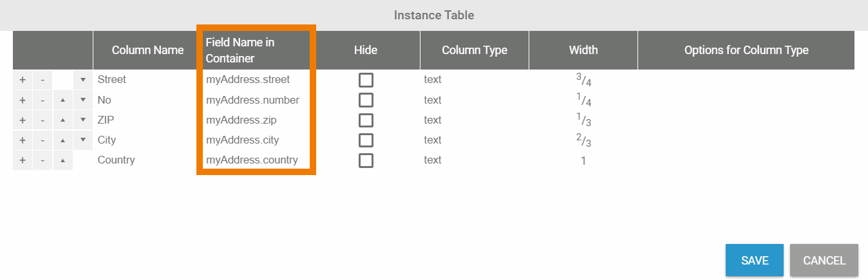Check the Hide box for Country
Viewport: 868px width, 280px height.
[366, 160]
